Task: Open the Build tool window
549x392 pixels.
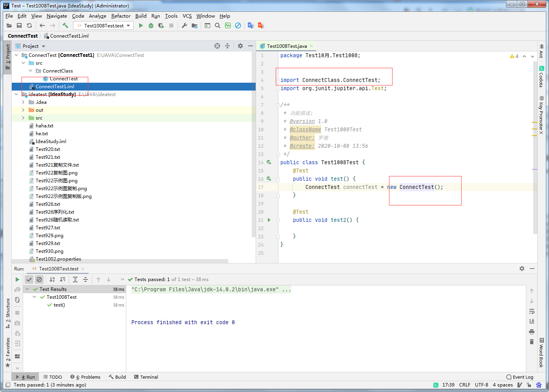Action: [117, 377]
